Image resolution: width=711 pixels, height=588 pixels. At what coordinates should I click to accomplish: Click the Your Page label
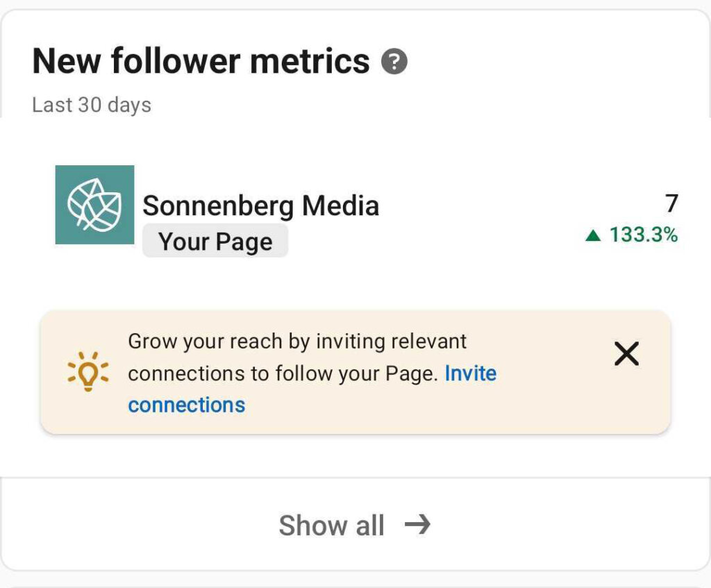point(215,241)
